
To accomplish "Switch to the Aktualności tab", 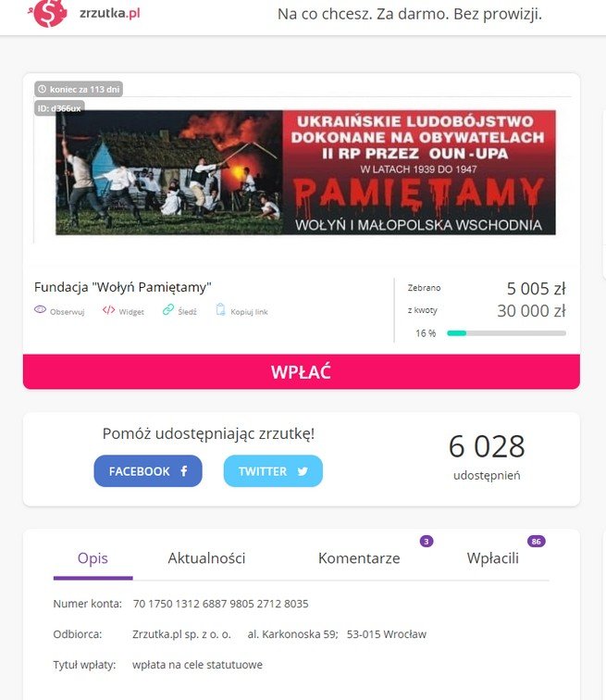I will click(x=206, y=558).
